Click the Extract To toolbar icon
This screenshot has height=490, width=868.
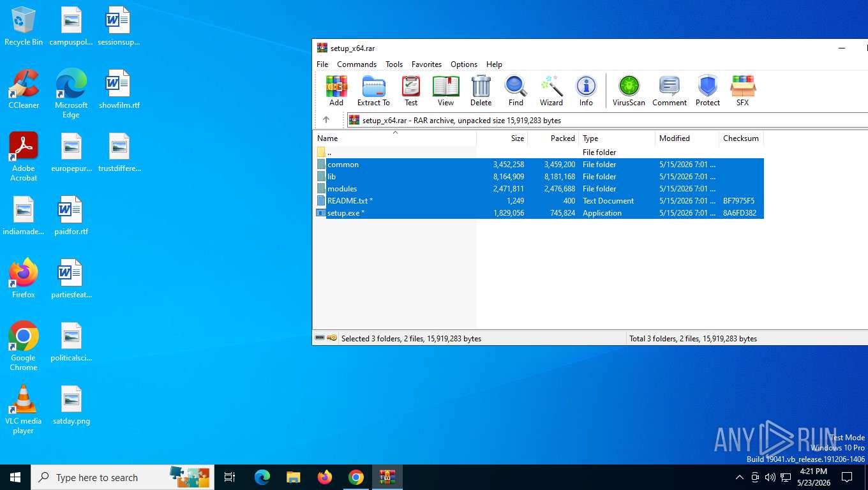click(x=373, y=91)
